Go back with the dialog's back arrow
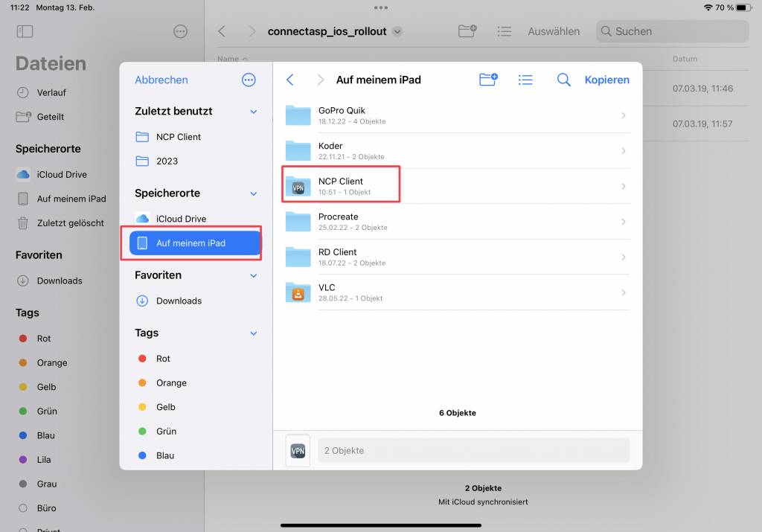This screenshot has width=762, height=532. tap(290, 80)
